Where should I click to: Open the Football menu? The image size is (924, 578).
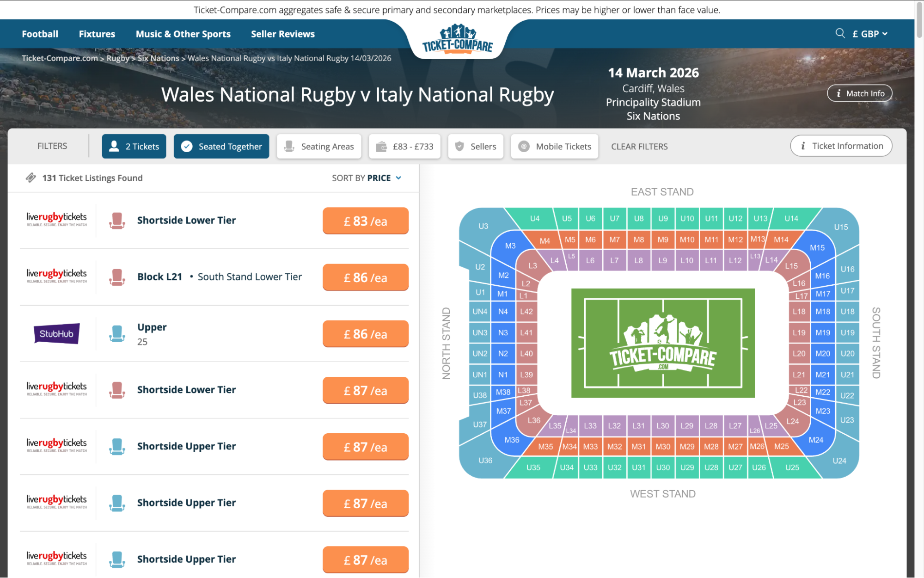[40, 33]
